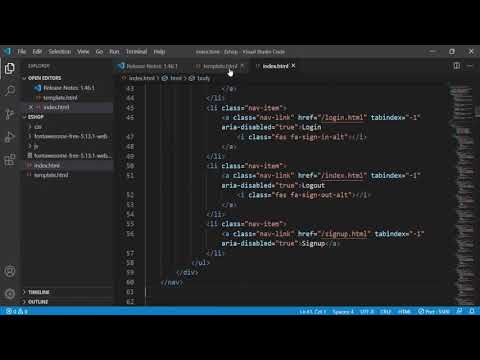
Task: Open the Accounts icon in activity bar
Action: click(x=10, y=271)
